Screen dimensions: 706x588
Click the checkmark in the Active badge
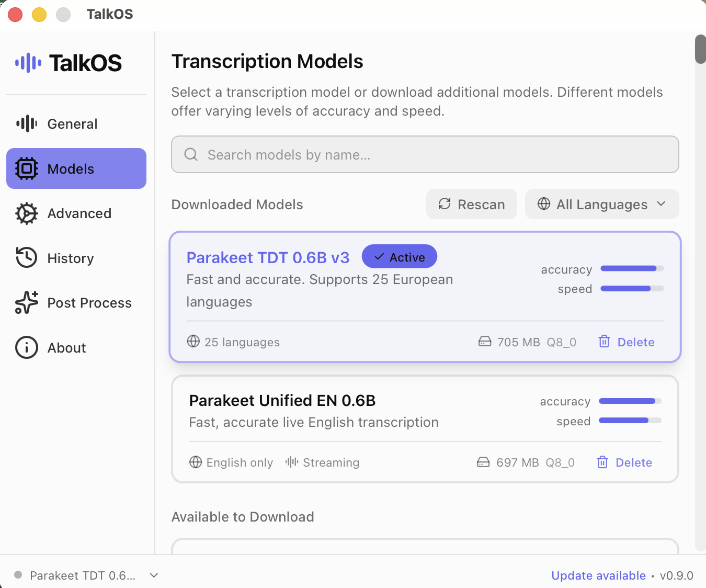coord(380,257)
